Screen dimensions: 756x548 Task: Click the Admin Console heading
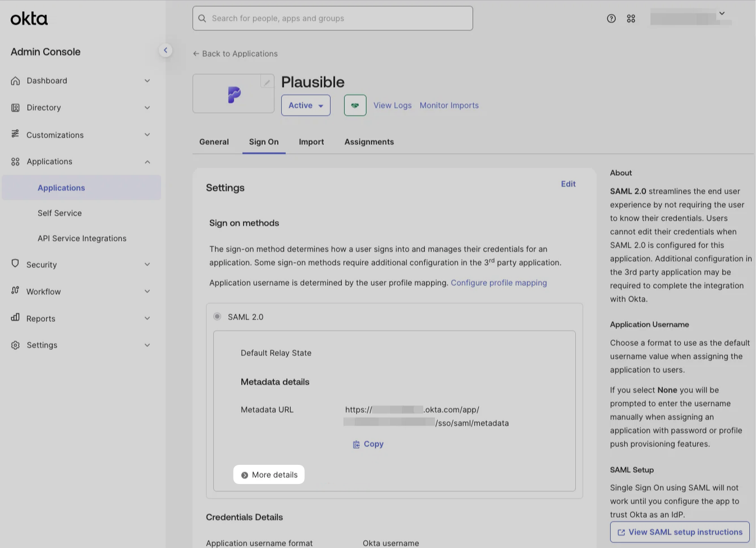point(45,52)
